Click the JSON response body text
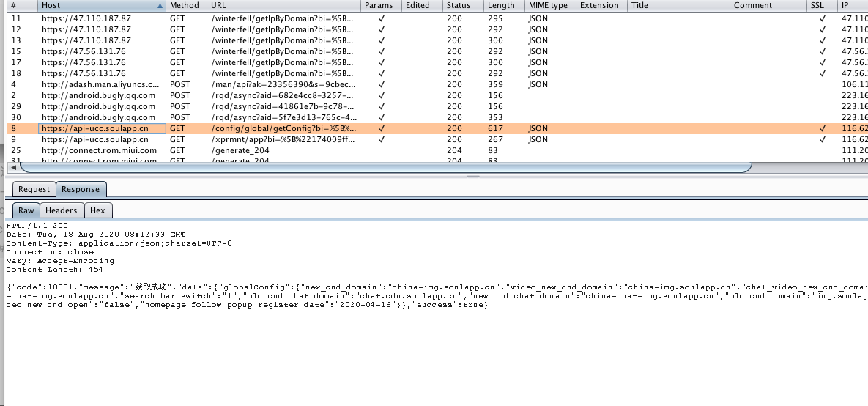The width and height of the screenshot is (868, 406). pos(437,296)
